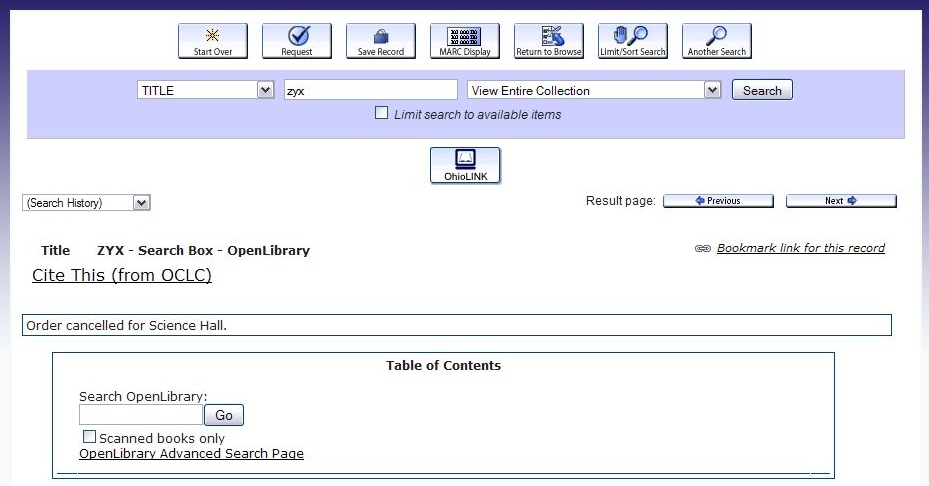Viewport: 929px width, 486px height.
Task: Enable Limit search to available items
Action: click(x=382, y=113)
